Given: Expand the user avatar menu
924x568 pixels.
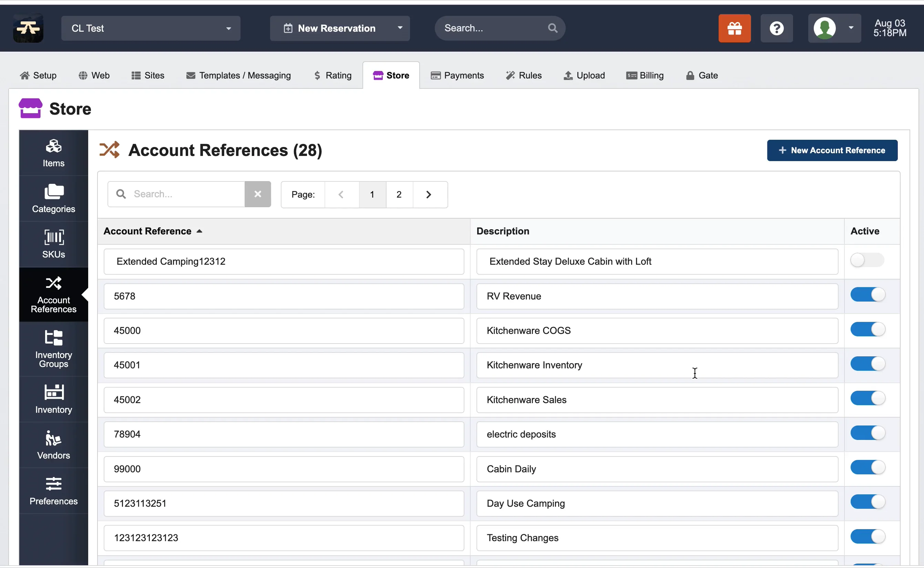Looking at the screenshot, I should [834, 28].
